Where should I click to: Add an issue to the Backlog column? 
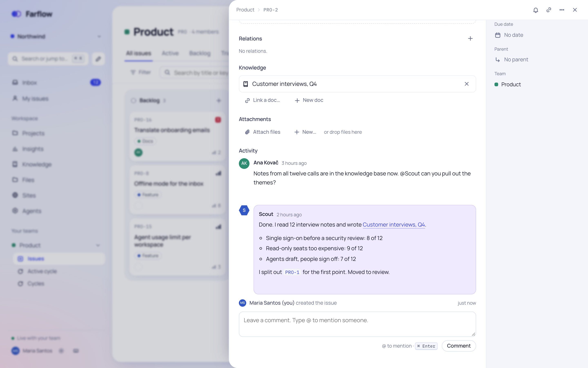(x=219, y=101)
